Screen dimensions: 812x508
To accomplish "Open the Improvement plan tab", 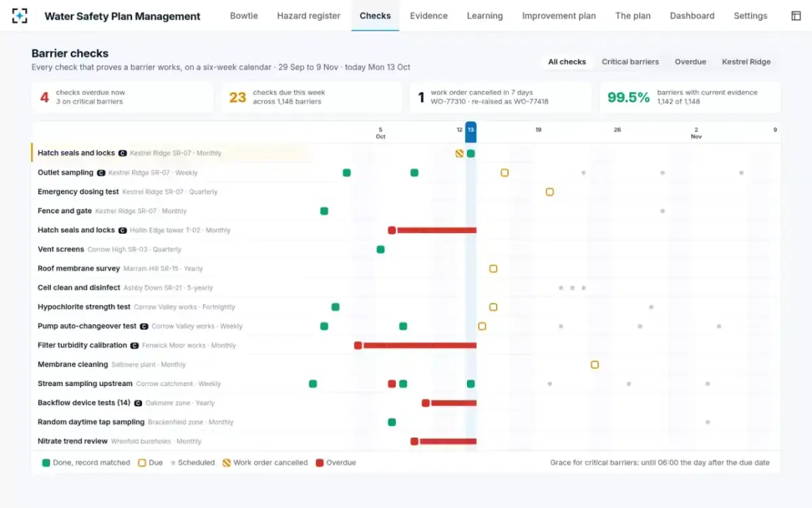I will [x=559, y=16].
